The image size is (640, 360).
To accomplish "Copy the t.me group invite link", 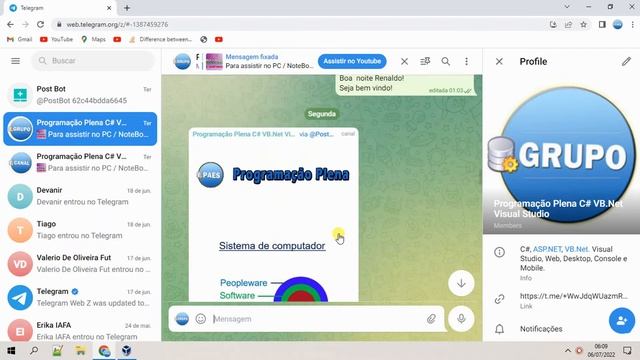I will click(x=573, y=296).
